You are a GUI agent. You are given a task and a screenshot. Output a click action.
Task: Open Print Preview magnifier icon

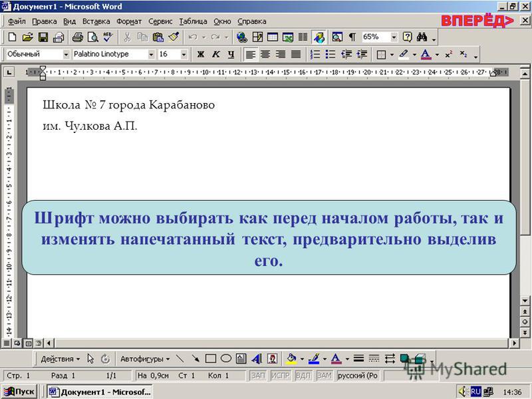click(93, 37)
